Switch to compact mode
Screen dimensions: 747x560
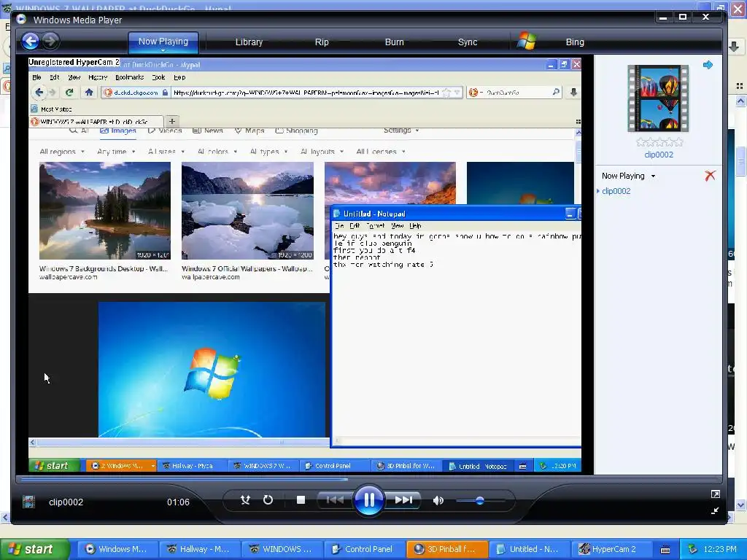715,511
